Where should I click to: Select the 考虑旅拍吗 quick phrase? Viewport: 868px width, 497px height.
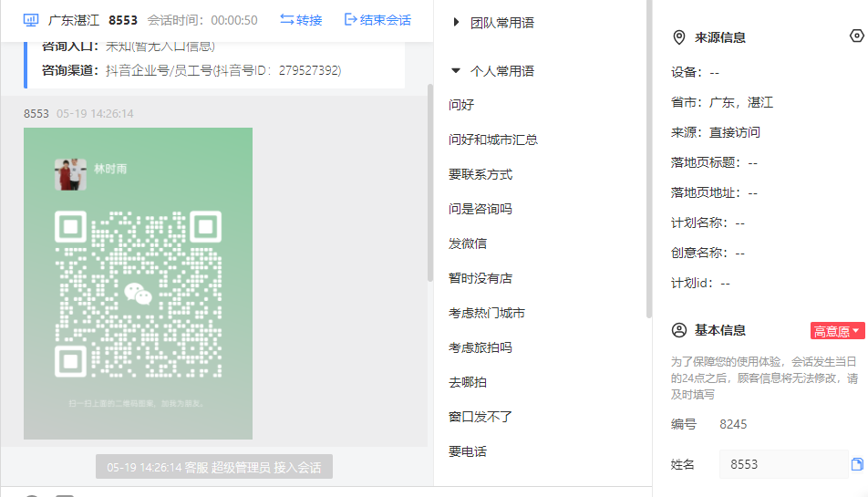(480, 347)
